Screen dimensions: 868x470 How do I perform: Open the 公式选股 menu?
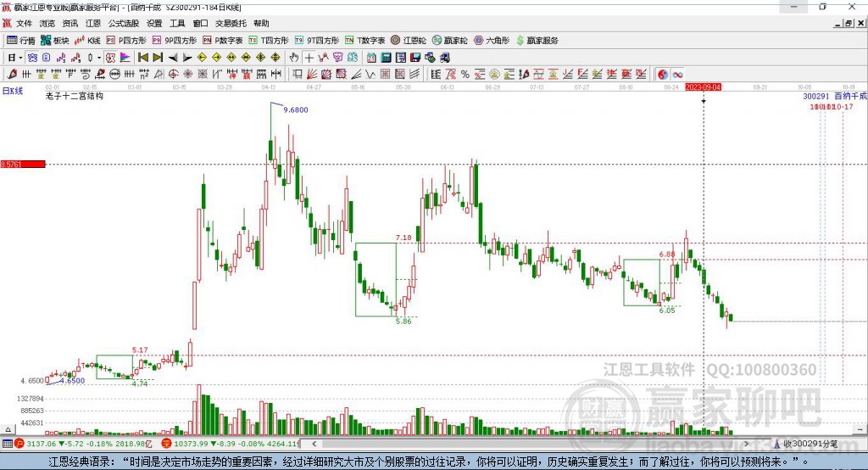coord(124,23)
